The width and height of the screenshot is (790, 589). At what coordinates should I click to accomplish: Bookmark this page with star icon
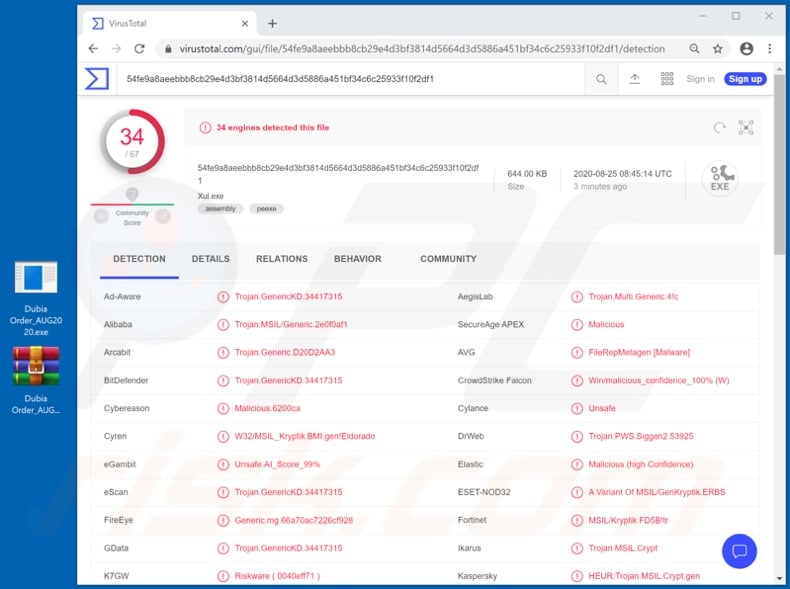pos(717,49)
